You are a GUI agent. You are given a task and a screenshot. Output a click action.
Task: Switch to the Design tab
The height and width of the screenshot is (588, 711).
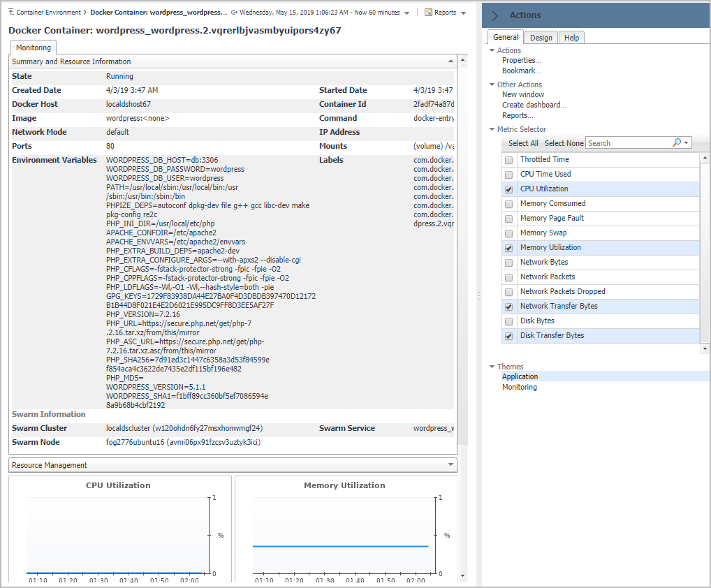coord(541,38)
